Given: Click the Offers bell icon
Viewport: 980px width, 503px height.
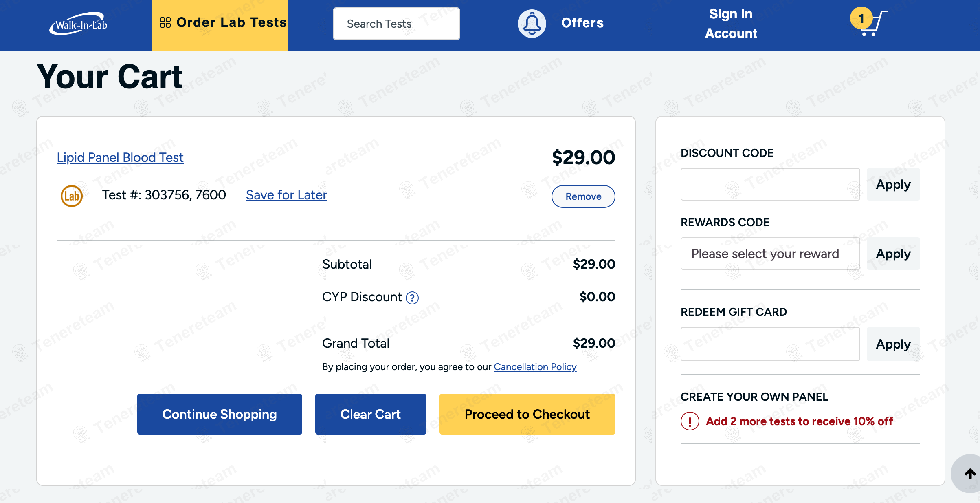Looking at the screenshot, I should coord(532,24).
